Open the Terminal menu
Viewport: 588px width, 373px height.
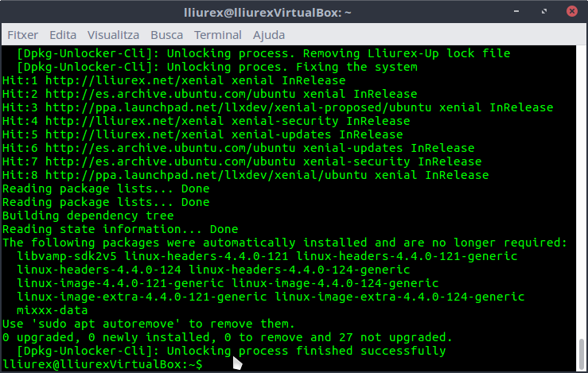[x=217, y=35]
